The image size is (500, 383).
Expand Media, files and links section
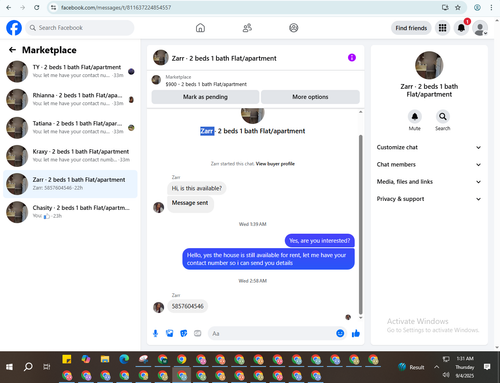coord(429,182)
